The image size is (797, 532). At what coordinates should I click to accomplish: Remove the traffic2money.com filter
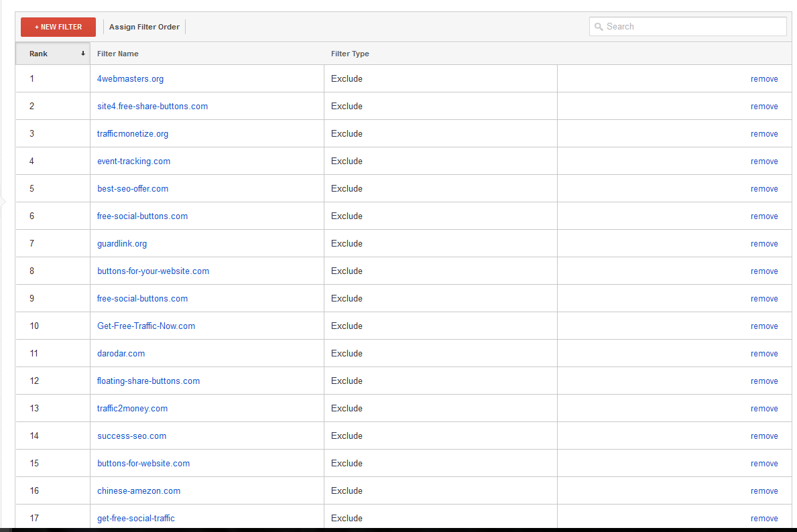pyautogui.click(x=764, y=408)
